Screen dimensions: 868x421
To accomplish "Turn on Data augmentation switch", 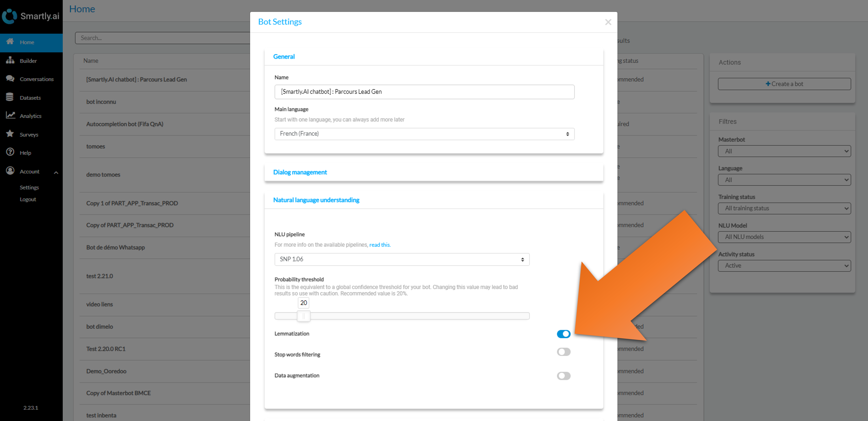I will click(x=563, y=375).
